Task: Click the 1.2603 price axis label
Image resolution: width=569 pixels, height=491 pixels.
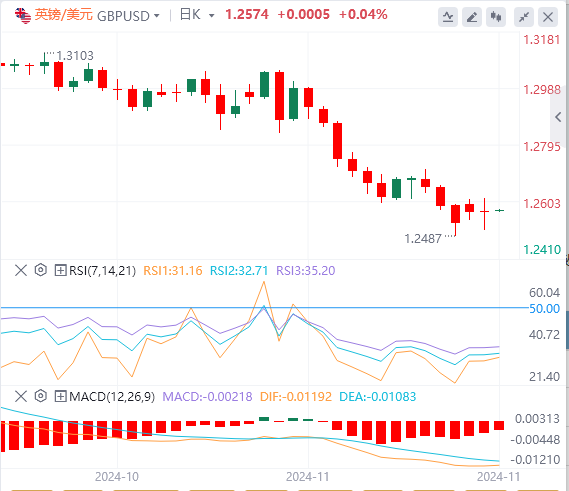Action: (x=542, y=204)
